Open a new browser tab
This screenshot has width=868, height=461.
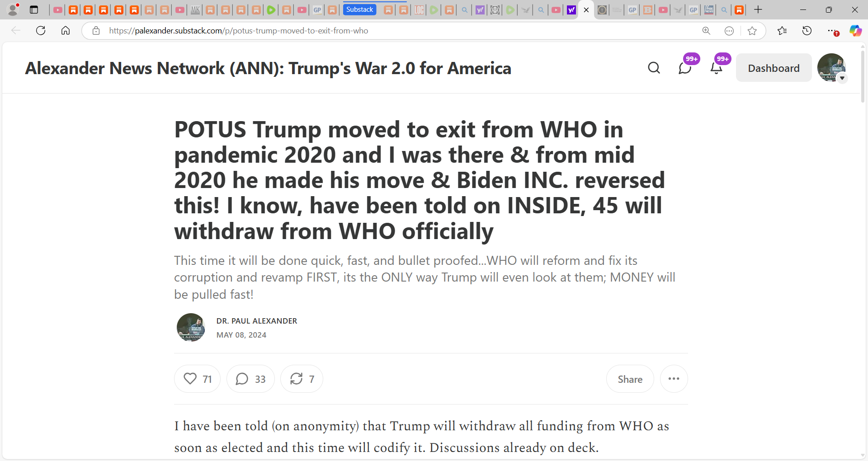(758, 9)
